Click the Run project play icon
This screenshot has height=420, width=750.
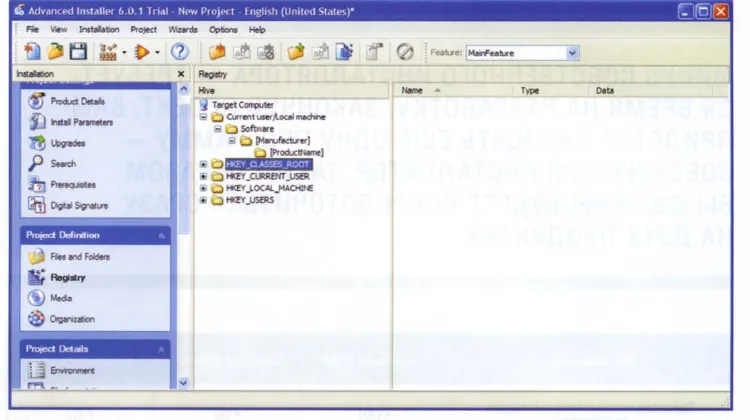tap(142, 52)
